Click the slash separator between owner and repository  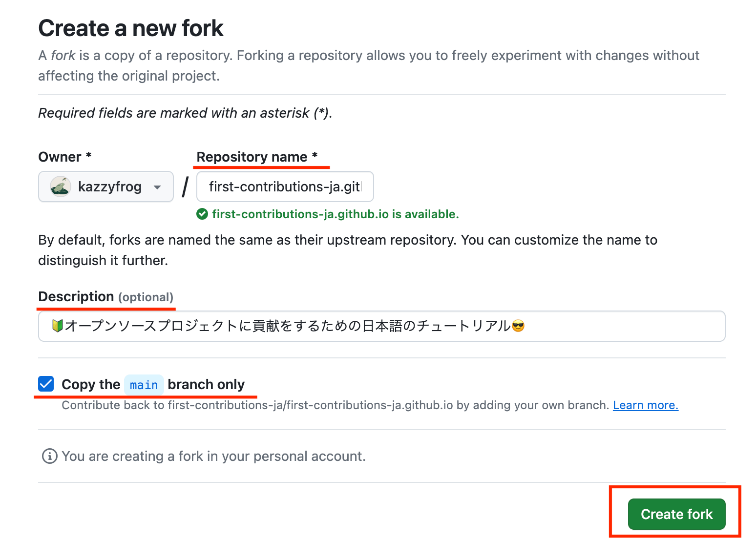(185, 187)
